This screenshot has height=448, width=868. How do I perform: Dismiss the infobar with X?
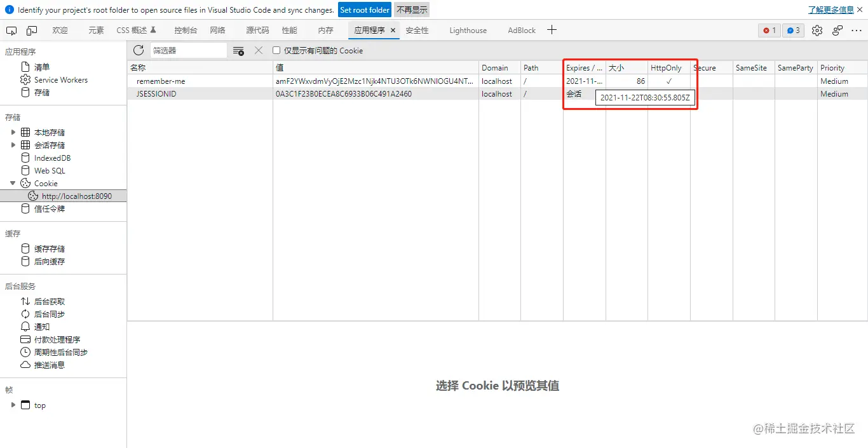pyautogui.click(x=860, y=10)
